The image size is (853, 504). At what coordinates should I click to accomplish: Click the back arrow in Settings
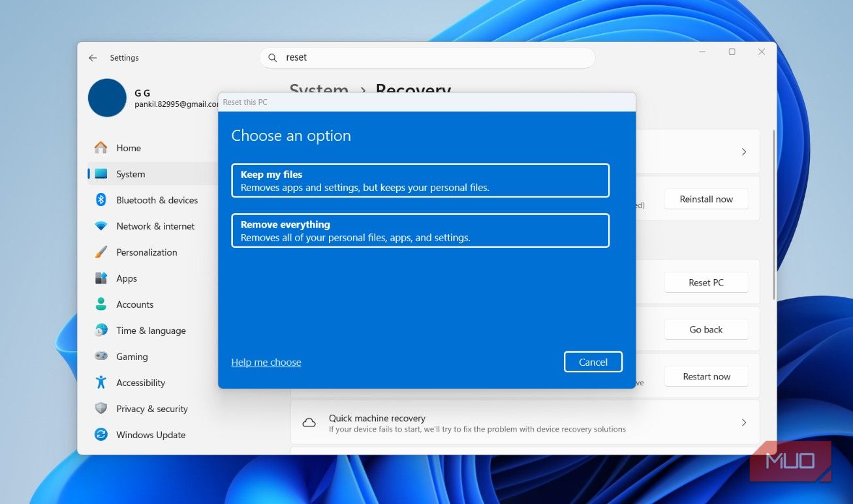[x=93, y=58]
